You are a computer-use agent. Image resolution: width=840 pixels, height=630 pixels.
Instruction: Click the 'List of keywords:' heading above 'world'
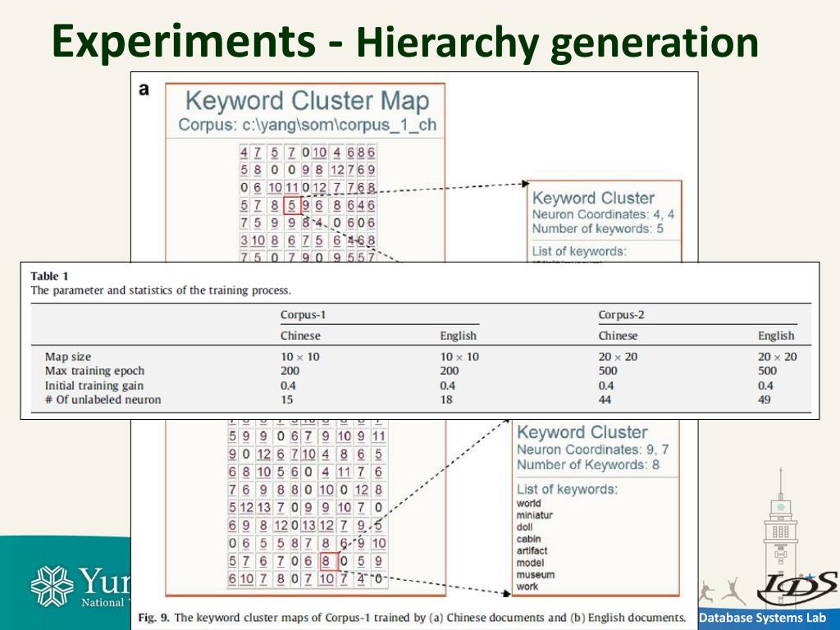[567, 489]
